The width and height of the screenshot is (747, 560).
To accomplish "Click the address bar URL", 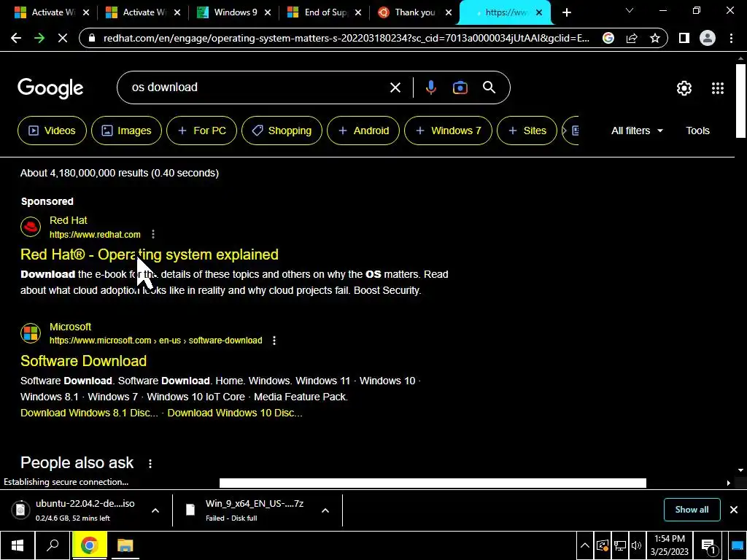I will (x=347, y=38).
